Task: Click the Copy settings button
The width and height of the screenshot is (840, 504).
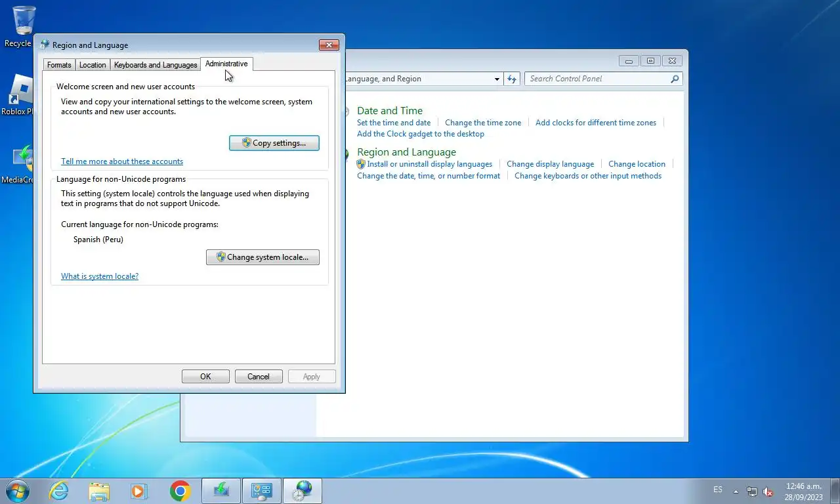Action: [274, 143]
